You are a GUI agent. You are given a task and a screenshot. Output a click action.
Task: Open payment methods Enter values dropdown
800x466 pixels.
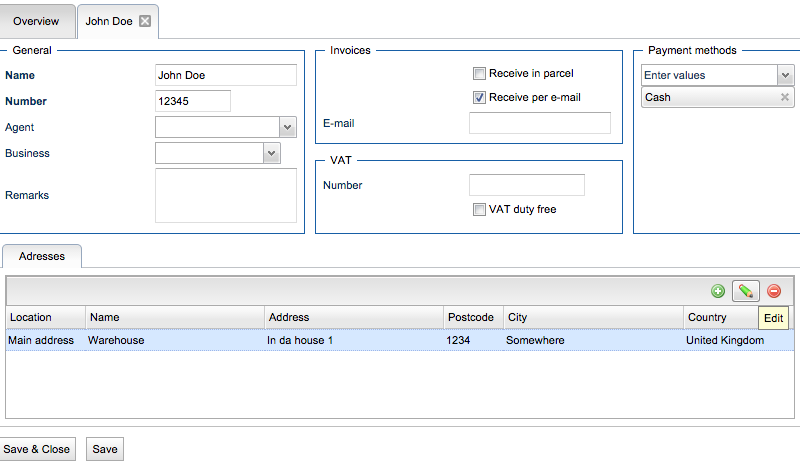coord(785,75)
